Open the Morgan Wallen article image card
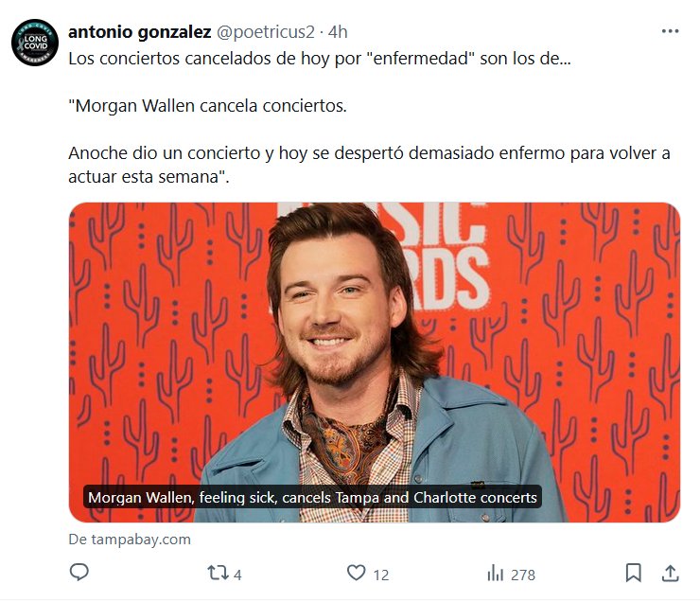 click(x=375, y=363)
